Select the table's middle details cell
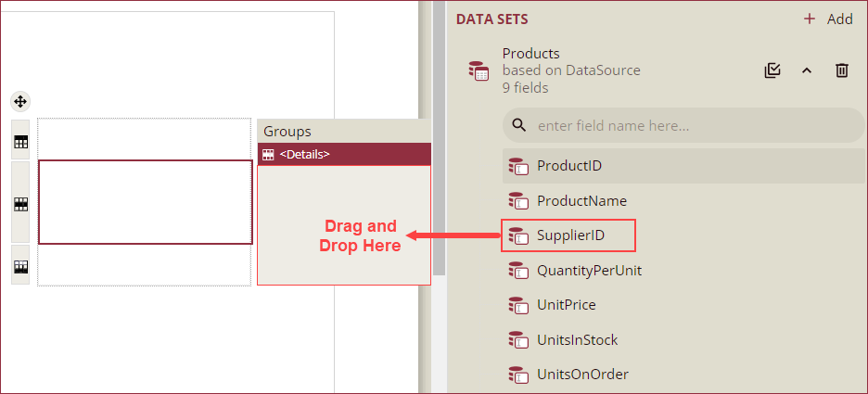The width and height of the screenshot is (868, 394). coord(145,202)
